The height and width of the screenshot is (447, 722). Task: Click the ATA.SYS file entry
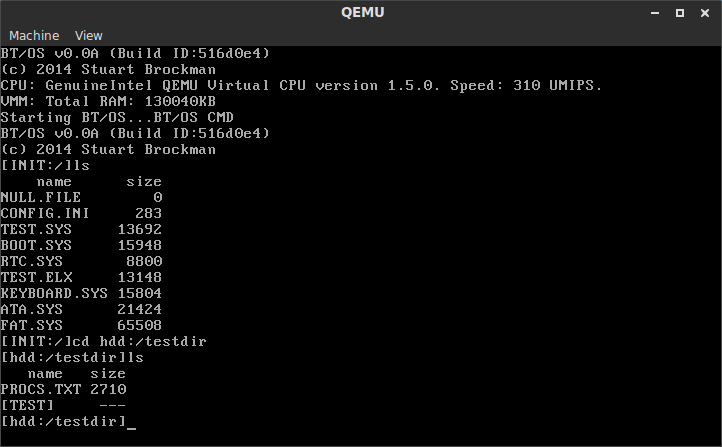pyautogui.click(x=31, y=309)
